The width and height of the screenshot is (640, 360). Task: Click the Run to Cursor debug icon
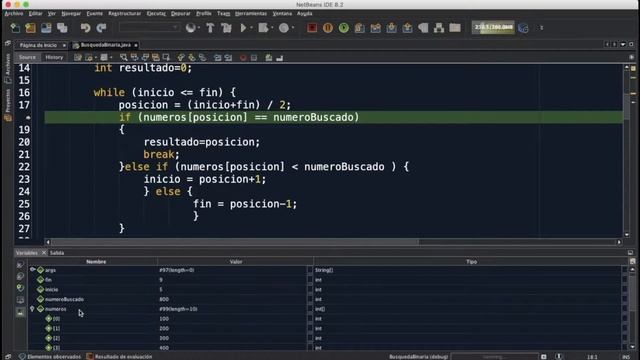423,28
